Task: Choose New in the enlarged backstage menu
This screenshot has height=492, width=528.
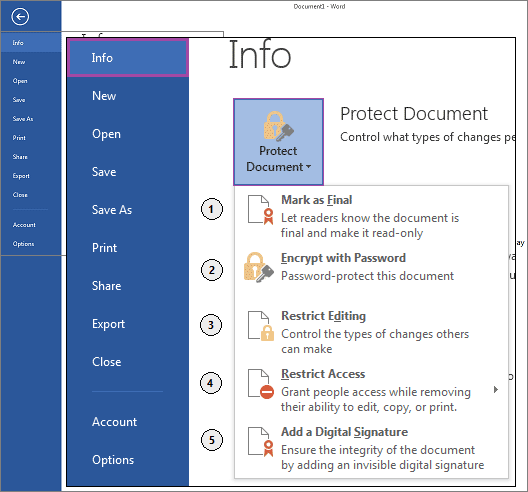Action: (104, 96)
